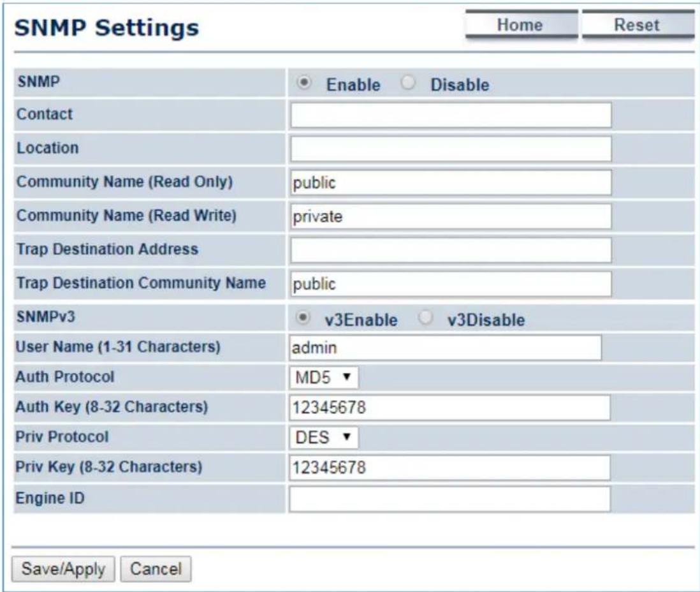Image resolution: width=700 pixels, height=592 pixels.
Task: Focus the Contact input field
Action: (x=451, y=115)
